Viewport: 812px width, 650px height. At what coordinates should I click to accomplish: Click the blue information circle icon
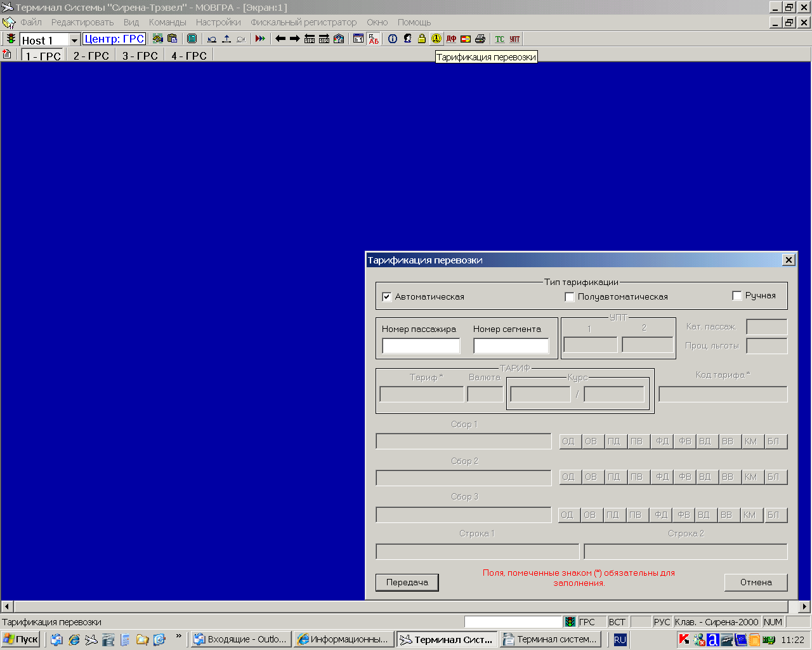point(393,39)
